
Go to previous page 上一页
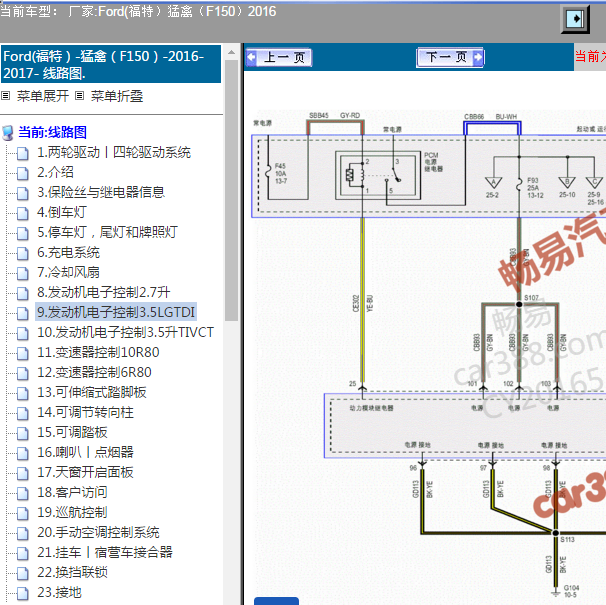point(279,58)
